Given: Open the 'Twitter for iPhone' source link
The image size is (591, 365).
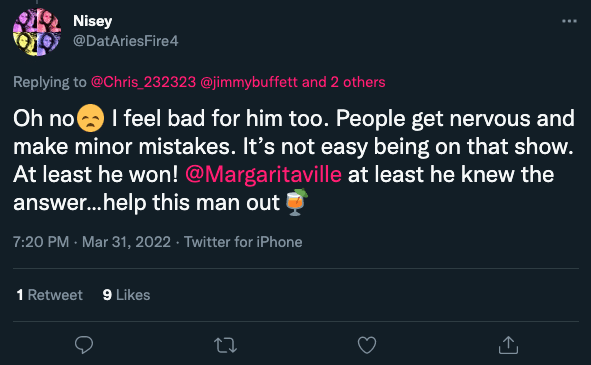Looking at the screenshot, I should pos(243,242).
